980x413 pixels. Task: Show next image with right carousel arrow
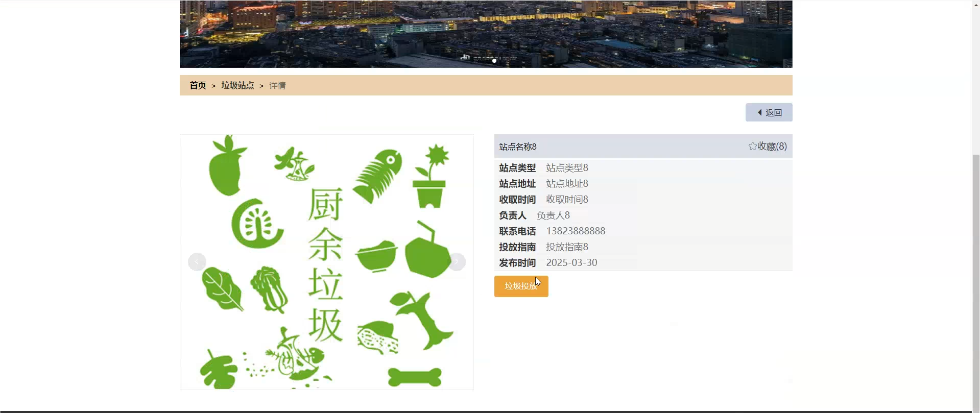pos(457,262)
